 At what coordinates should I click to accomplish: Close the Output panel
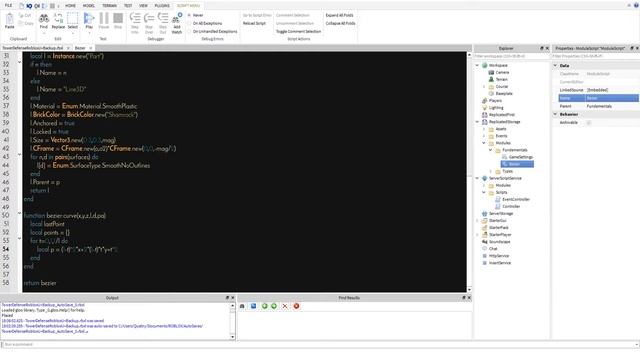233,298
